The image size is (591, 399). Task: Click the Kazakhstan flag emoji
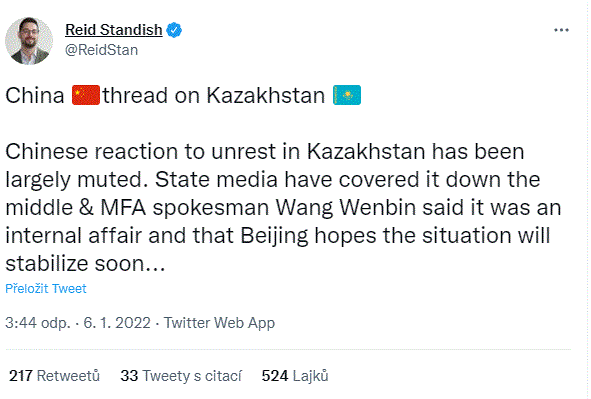coord(347,95)
